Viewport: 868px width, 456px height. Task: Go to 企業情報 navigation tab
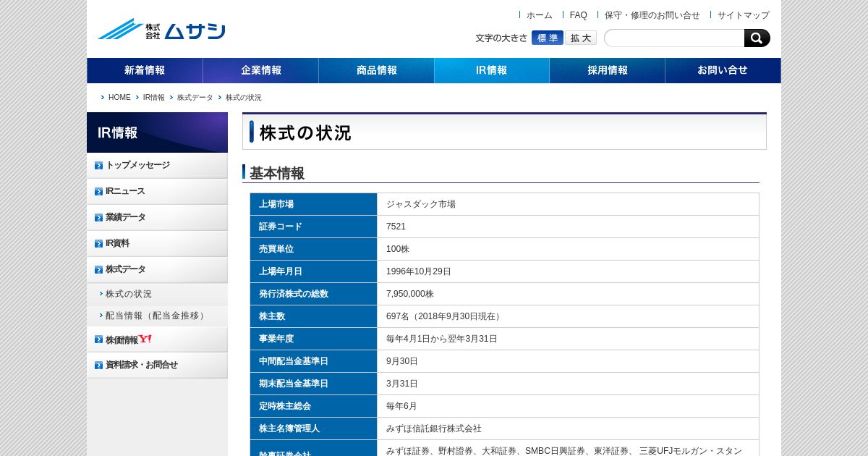260,70
